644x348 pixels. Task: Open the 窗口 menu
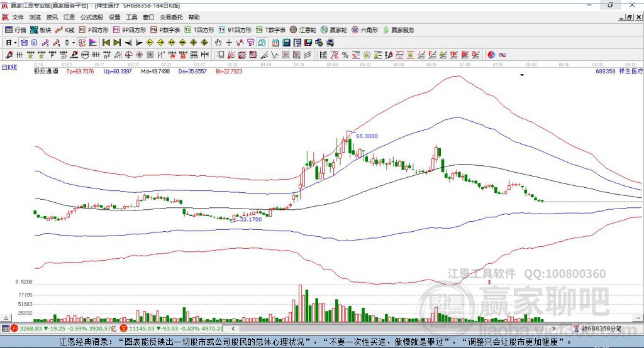coord(148,17)
